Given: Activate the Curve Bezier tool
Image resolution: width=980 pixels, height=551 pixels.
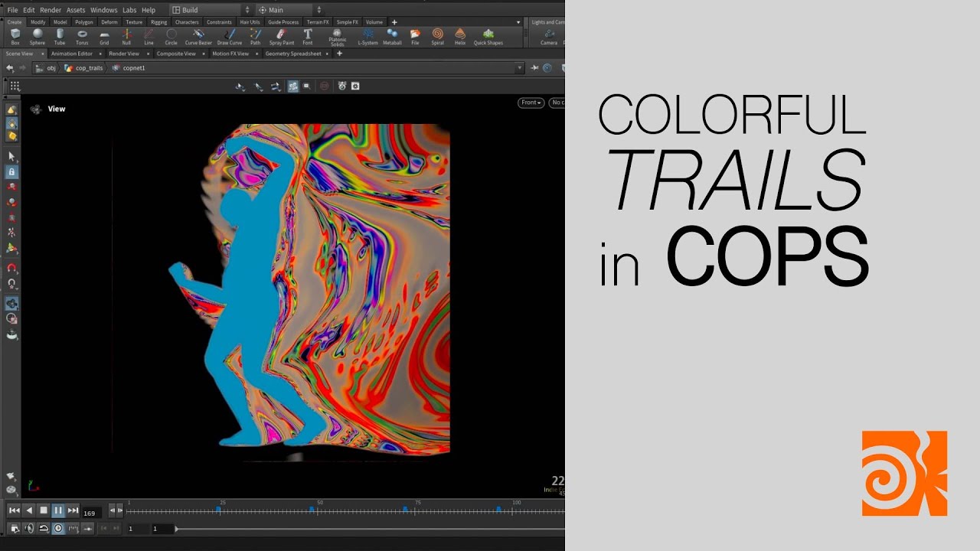Looking at the screenshot, I should (x=198, y=37).
